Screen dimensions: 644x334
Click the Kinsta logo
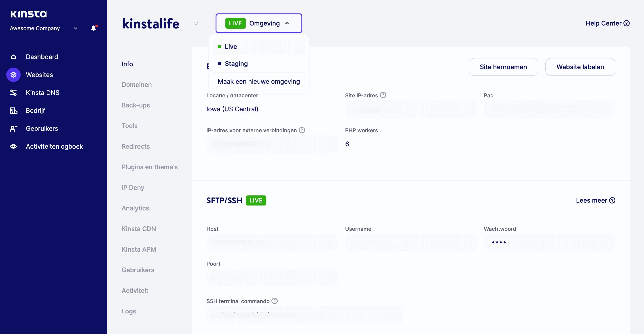(29, 14)
